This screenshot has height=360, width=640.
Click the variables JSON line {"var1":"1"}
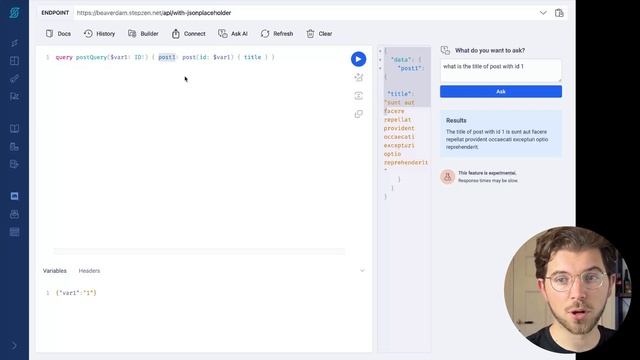tap(76, 293)
